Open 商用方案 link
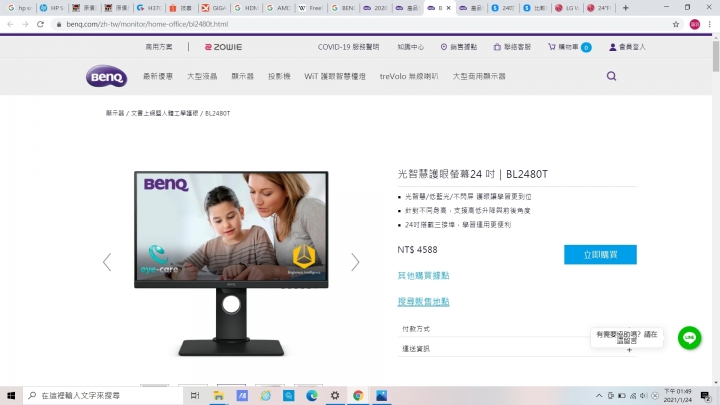 pyautogui.click(x=159, y=47)
